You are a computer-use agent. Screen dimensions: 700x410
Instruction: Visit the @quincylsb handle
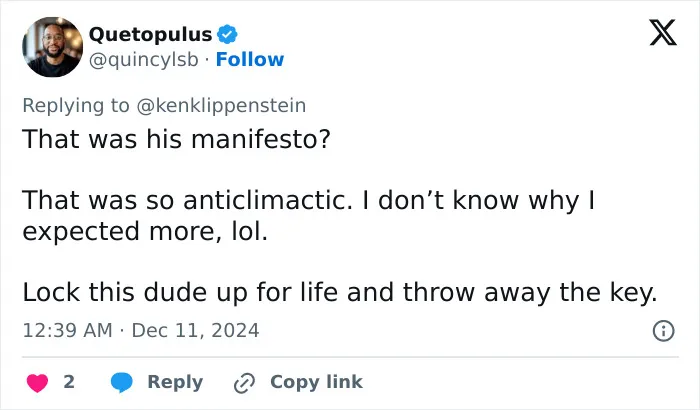[143, 60]
